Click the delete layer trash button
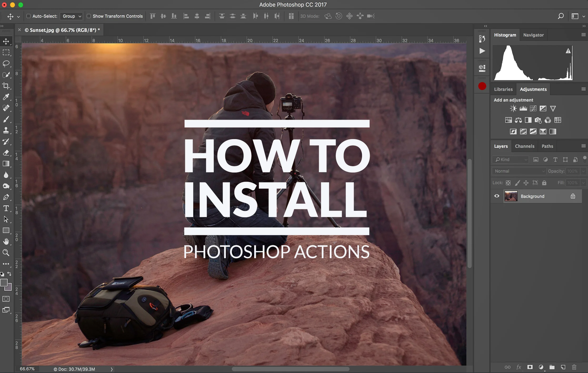Image resolution: width=588 pixels, height=373 pixels. [574, 367]
